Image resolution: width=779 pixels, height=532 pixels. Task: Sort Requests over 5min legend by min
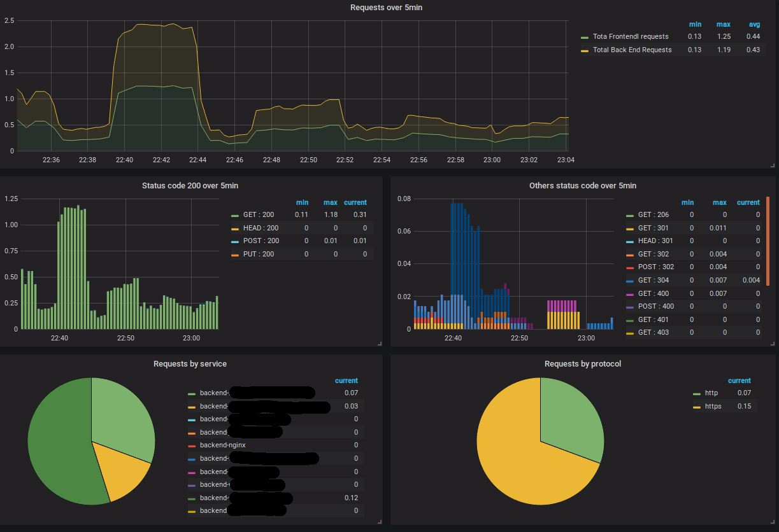tap(695, 24)
